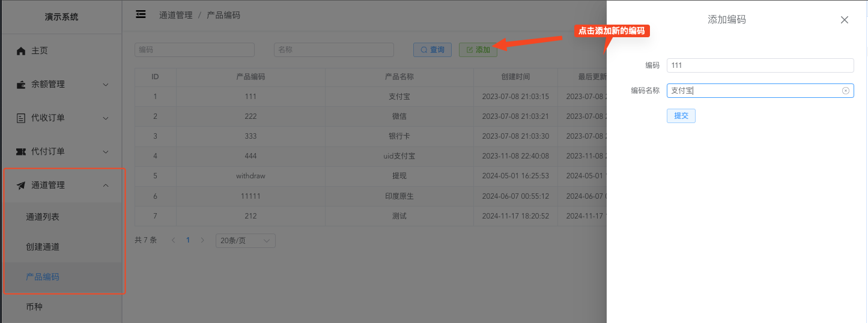Click the 微信 product name cell
The image size is (868, 323).
(x=399, y=116)
